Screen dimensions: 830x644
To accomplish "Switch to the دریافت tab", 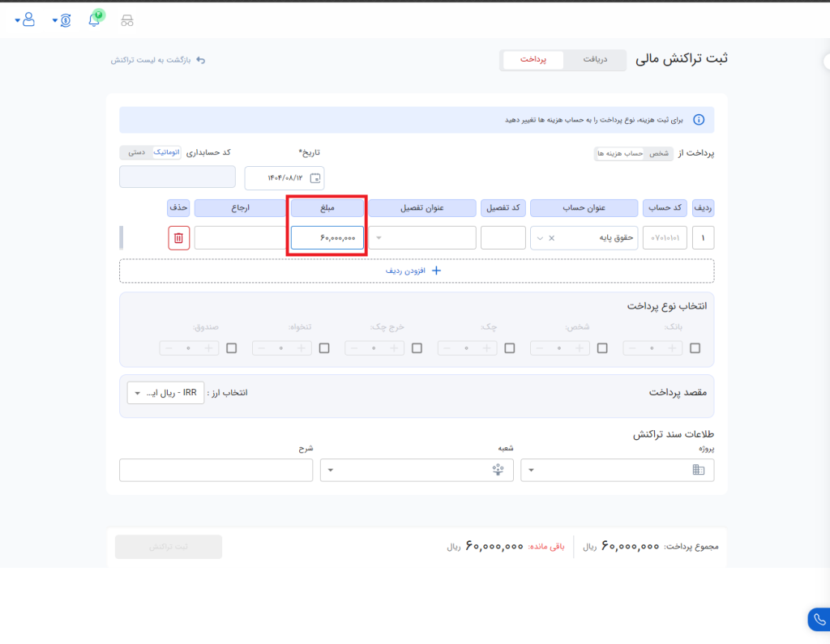I will [595, 60].
